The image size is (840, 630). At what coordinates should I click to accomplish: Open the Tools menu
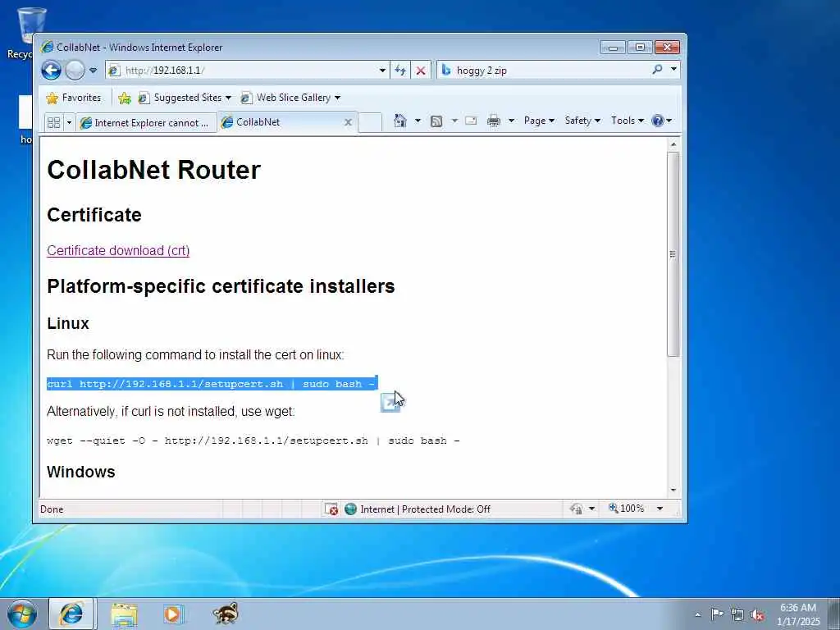pyautogui.click(x=628, y=121)
